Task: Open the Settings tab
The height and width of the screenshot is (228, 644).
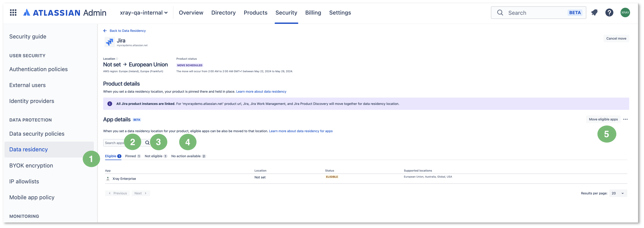Action: (340, 13)
